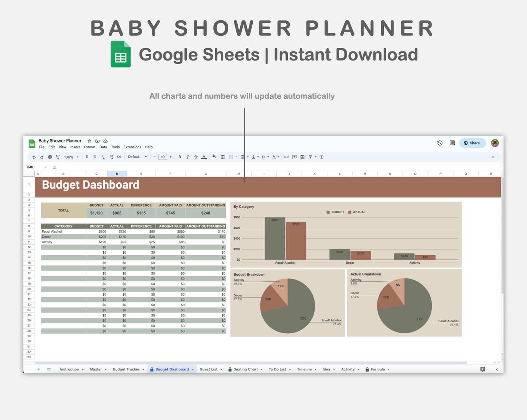This screenshot has width=527, height=420.
Task: Click the Share button
Action: click(472, 143)
